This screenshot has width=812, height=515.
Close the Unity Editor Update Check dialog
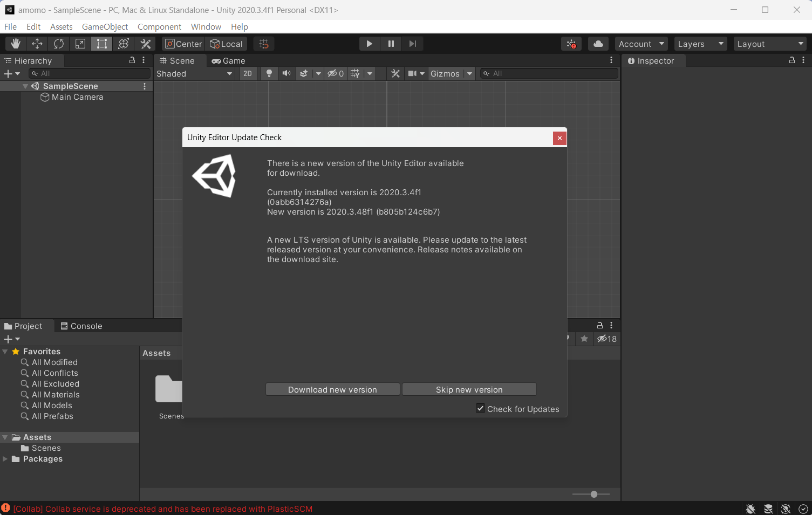pos(559,138)
